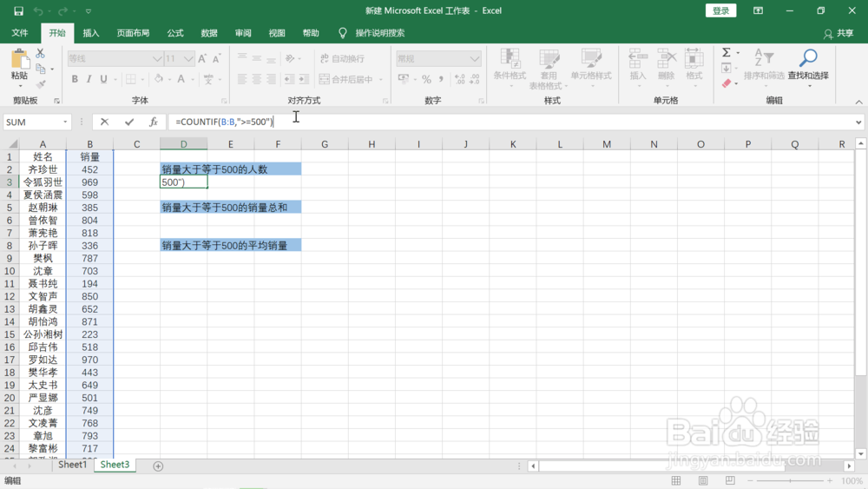
Task: Click the Delete cells icon
Action: click(x=666, y=58)
